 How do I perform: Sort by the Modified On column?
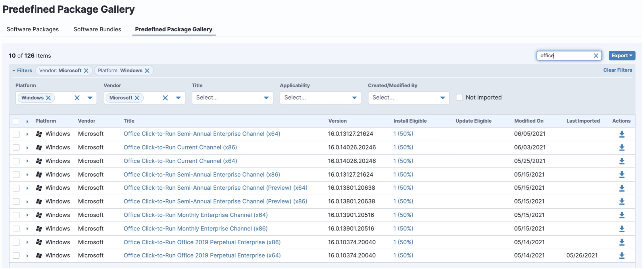pos(529,121)
